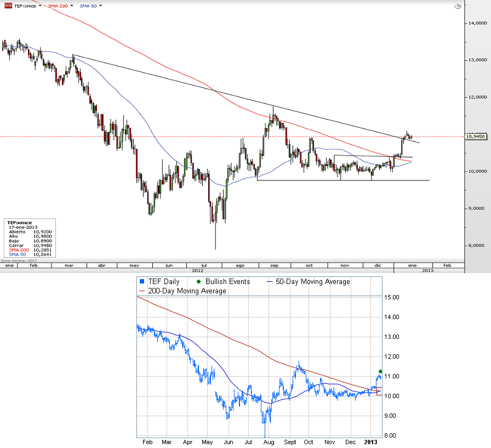This screenshot has width=491, height=448.
Task: Click the jun month label on upper timeline
Action: [x=169, y=265]
